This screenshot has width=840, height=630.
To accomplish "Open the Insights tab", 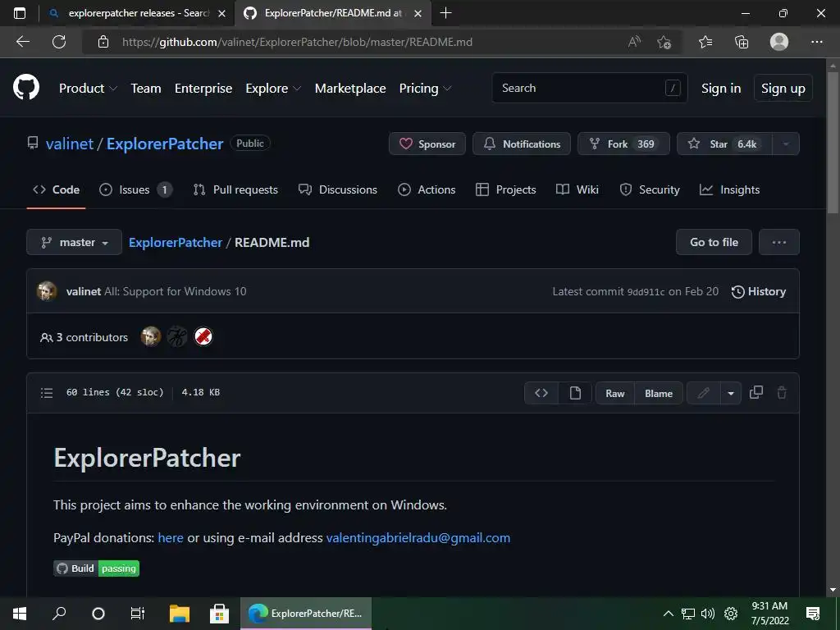I will pos(729,189).
